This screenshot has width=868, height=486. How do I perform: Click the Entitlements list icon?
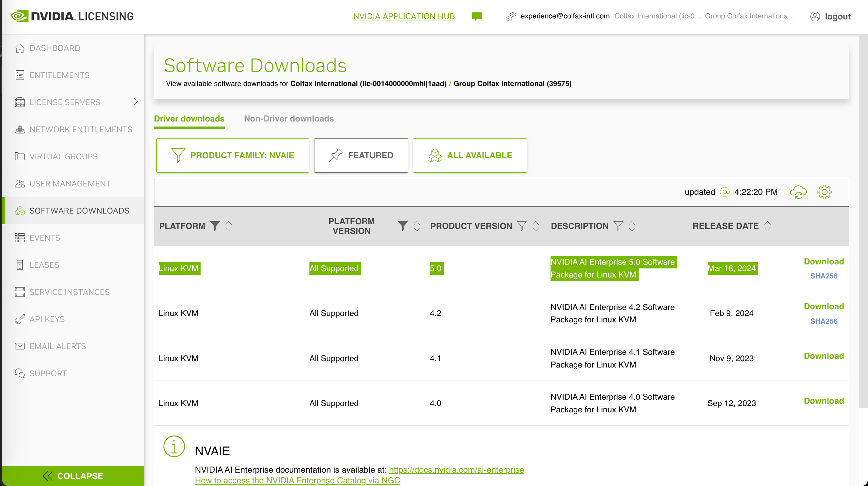coord(20,75)
